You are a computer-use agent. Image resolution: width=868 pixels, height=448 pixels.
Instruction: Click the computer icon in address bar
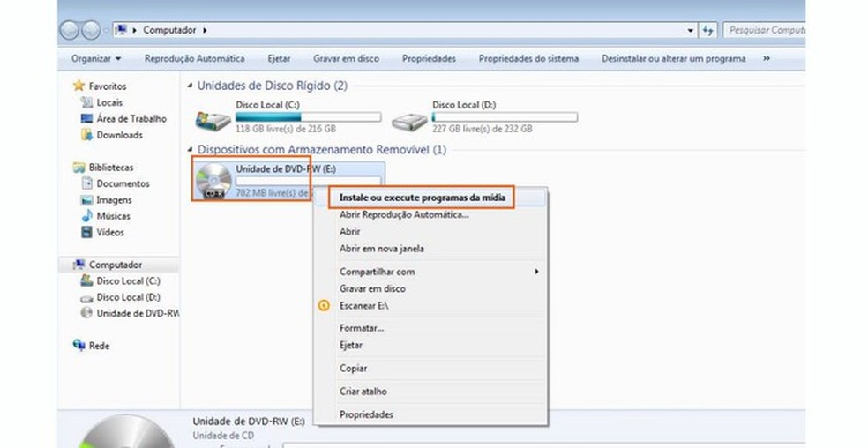(121, 30)
